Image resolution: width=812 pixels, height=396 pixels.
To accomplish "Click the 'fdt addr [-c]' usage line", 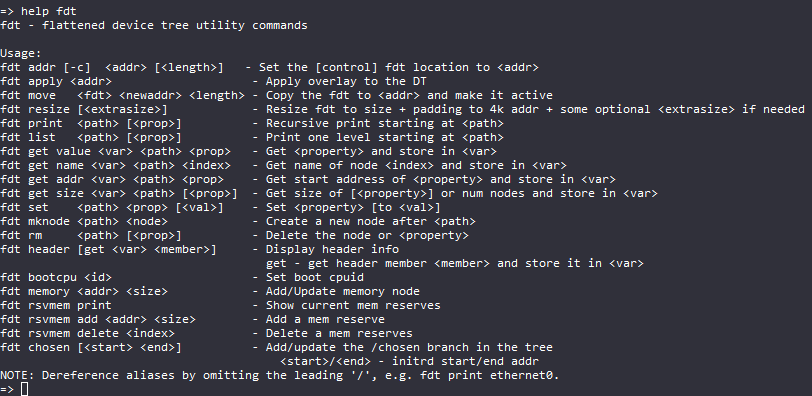I will 270,67.
